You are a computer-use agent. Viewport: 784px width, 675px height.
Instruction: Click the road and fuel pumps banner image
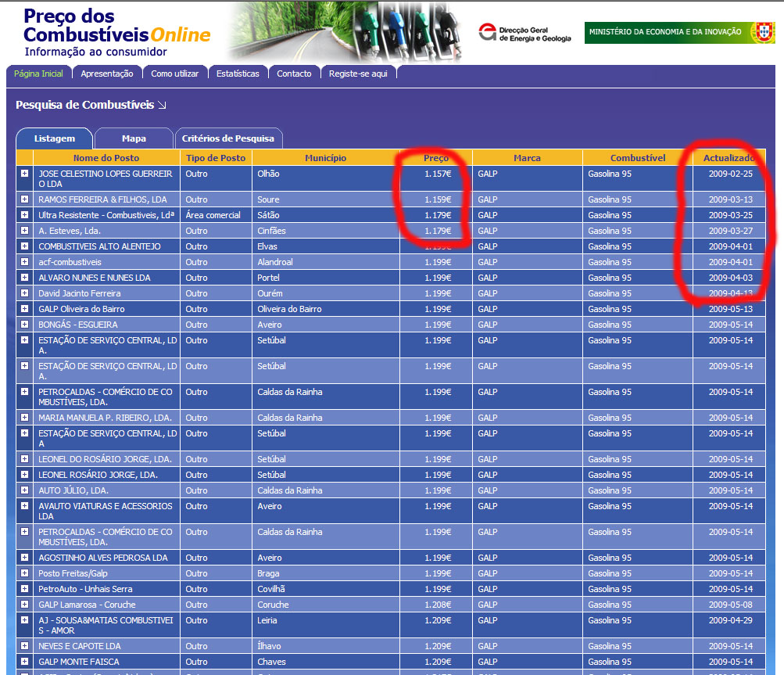click(344, 32)
